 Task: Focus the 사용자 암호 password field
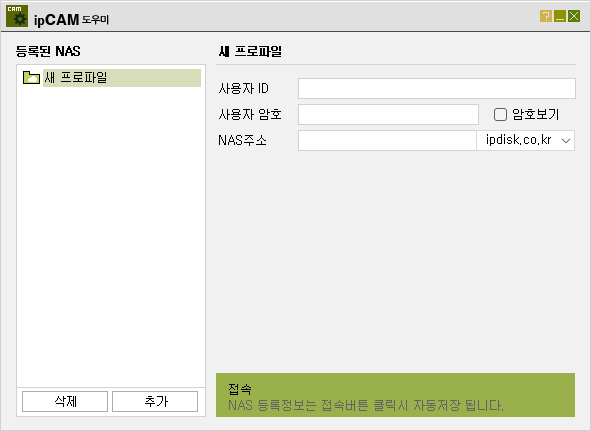[x=388, y=114]
